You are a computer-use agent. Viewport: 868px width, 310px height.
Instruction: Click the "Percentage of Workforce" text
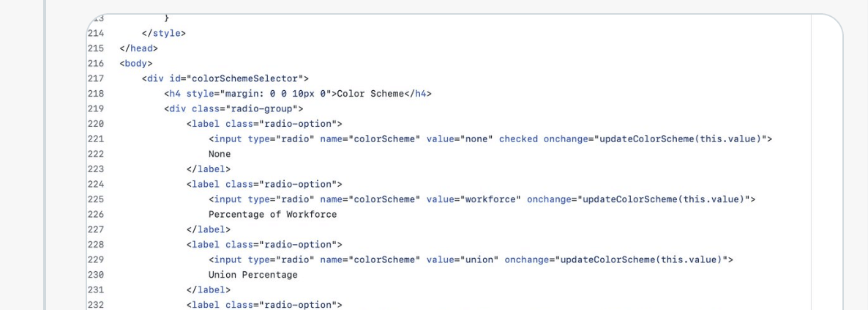[x=272, y=214]
